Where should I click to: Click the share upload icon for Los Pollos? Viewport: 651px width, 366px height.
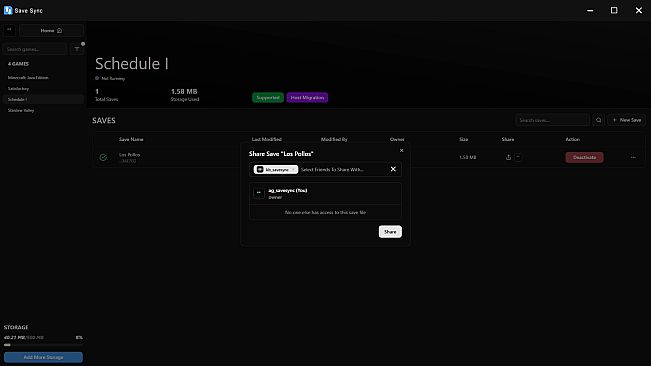point(508,157)
